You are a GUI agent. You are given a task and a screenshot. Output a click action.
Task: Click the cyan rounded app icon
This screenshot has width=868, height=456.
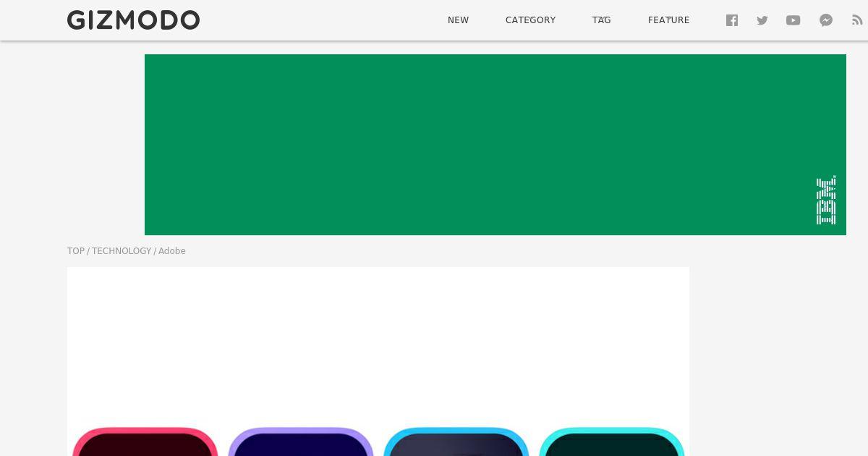[611, 442]
